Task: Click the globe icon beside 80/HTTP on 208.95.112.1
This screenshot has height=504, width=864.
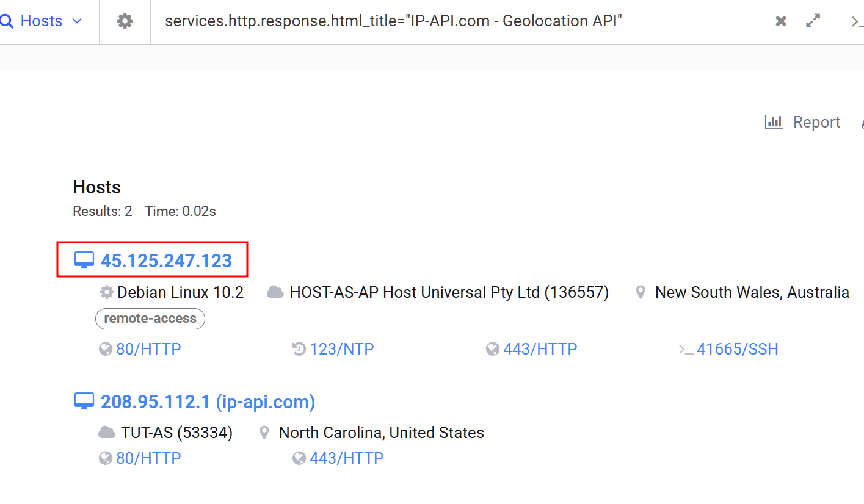Action: click(x=106, y=458)
